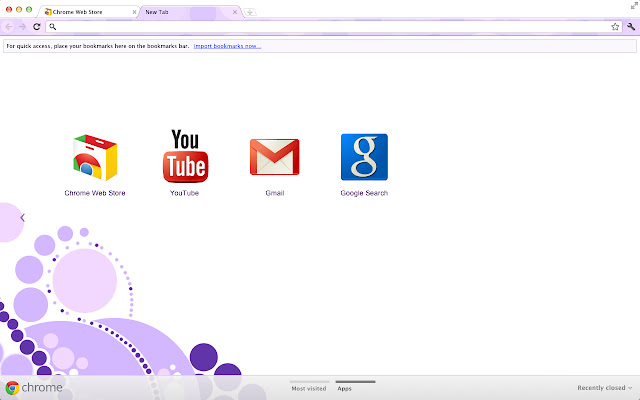640x400 pixels.
Task: Open the wrench settings menu
Action: pos(631,27)
